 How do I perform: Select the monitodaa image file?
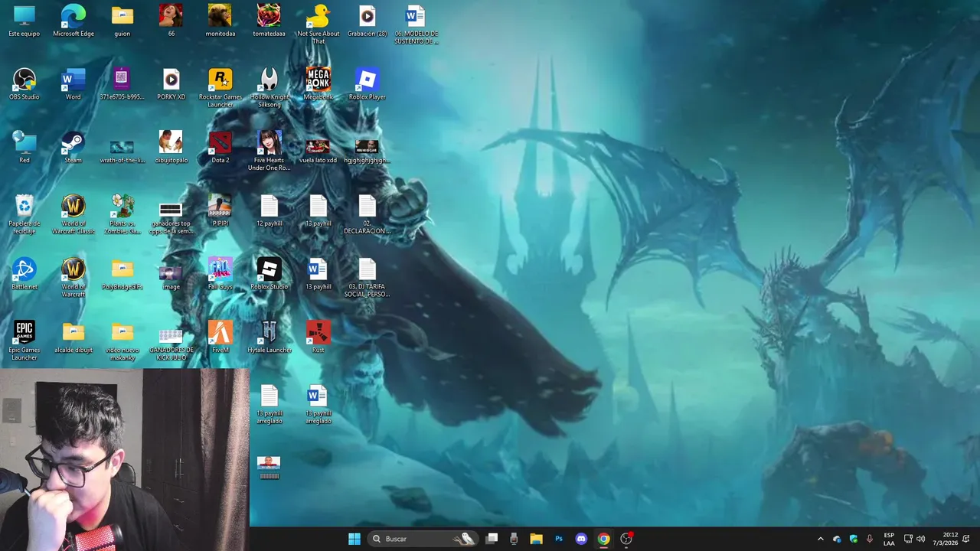click(220, 21)
